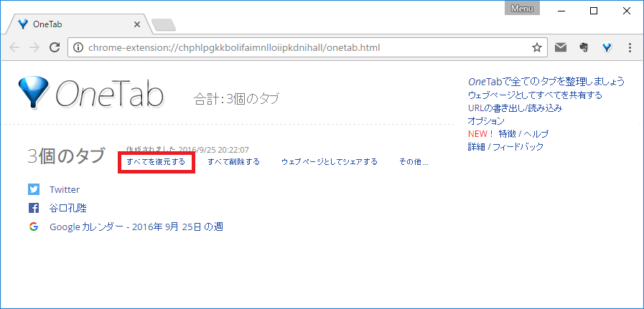Click the Evernote elephant extension icon
The width and height of the screenshot is (644, 309).
[584, 48]
